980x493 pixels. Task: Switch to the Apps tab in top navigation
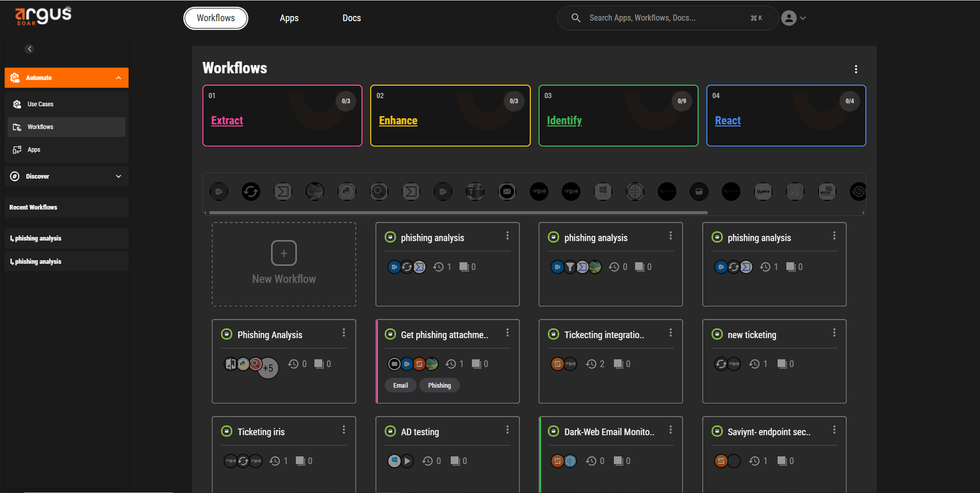289,18
